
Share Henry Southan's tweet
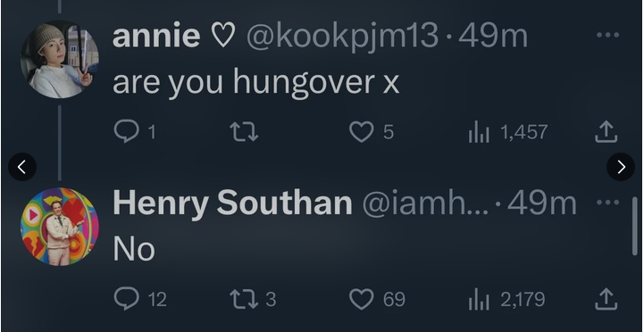(606, 299)
